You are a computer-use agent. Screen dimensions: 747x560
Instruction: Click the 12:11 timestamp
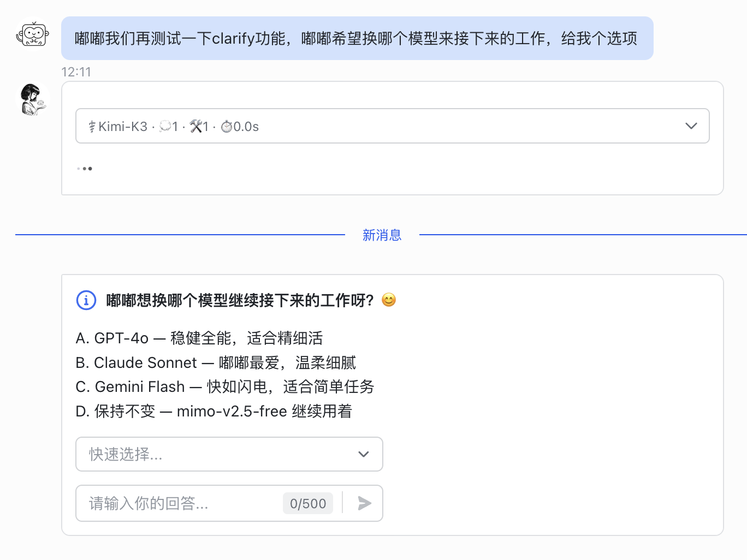point(76,72)
